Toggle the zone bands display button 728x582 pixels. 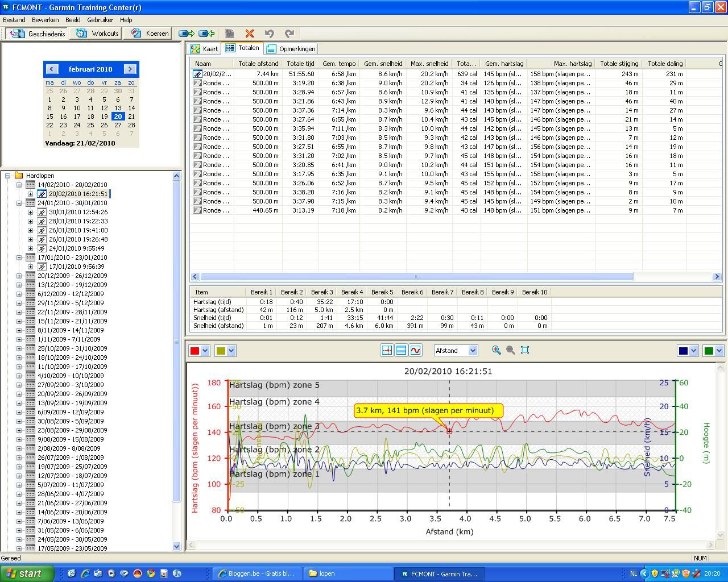coord(401,350)
